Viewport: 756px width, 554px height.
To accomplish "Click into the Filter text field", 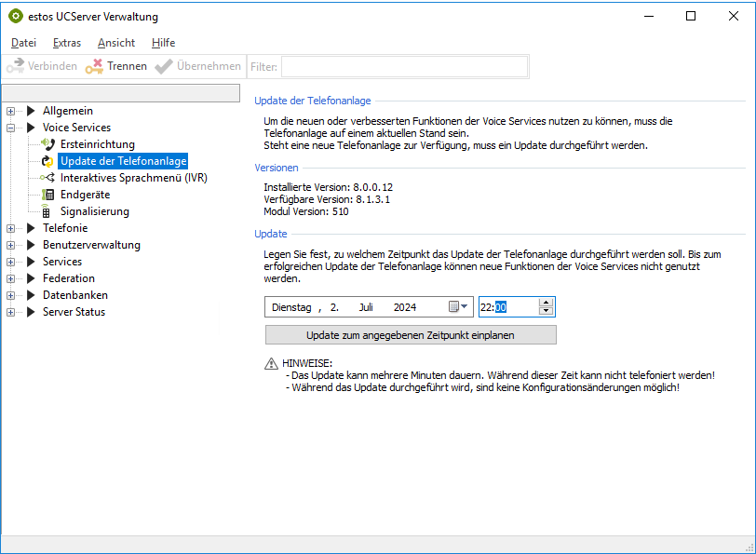I will pyautogui.click(x=404, y=67).
